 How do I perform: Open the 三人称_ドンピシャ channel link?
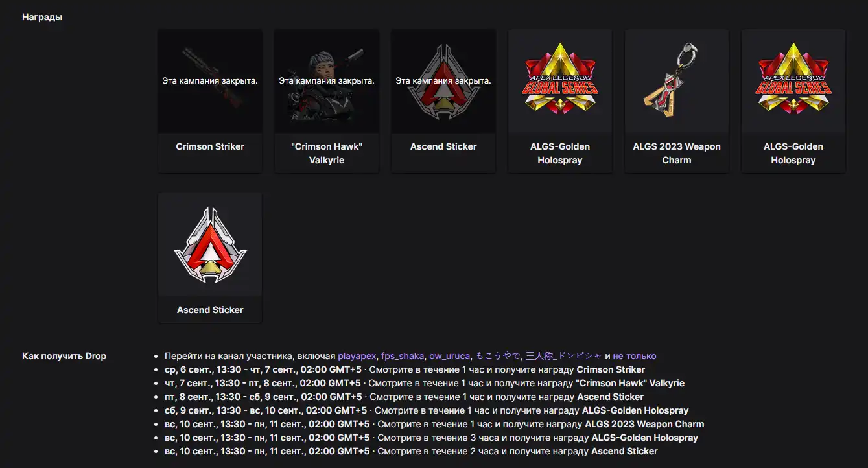click(x=563, y=356)
